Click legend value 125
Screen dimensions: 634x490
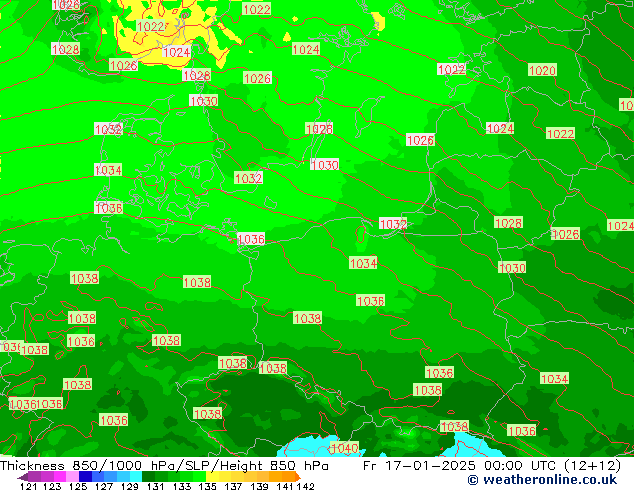tap(78, 486)
